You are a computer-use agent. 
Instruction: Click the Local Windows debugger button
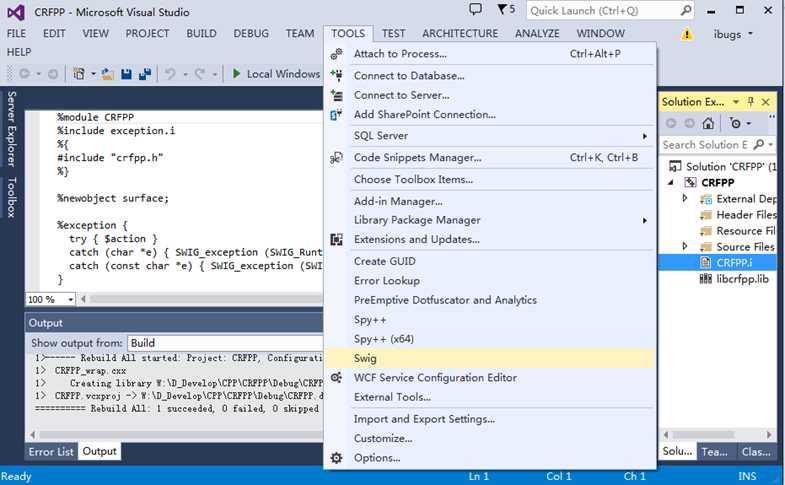pos(275,74)
